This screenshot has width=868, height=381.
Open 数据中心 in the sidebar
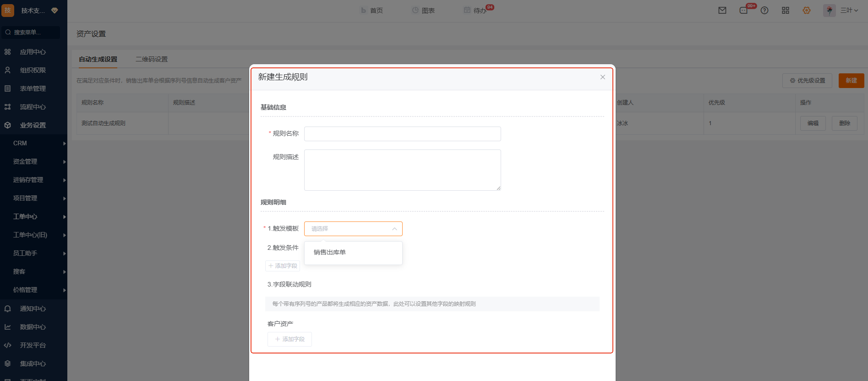coord(33,327)
